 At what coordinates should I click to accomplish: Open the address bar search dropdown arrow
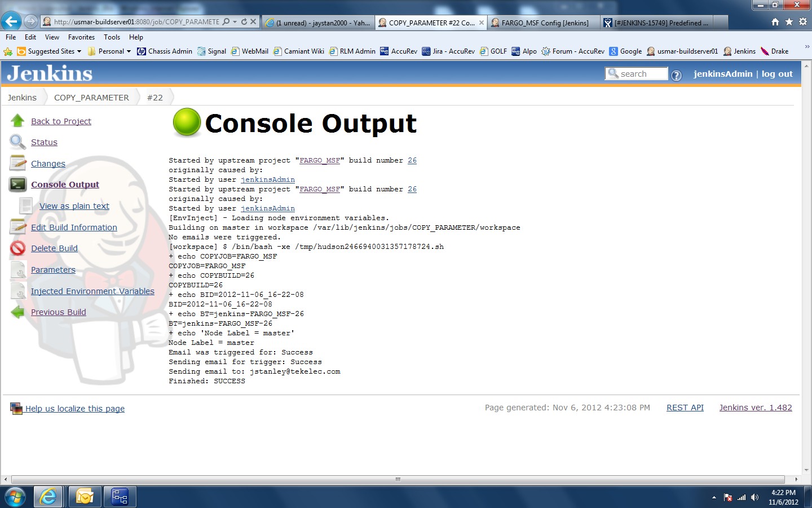tap(235, 21)
